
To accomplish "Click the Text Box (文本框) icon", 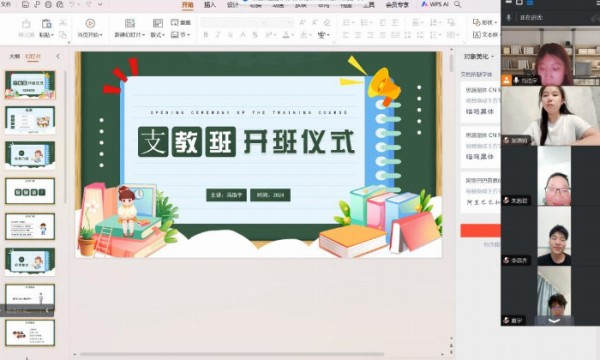I will tap(477, 35).
